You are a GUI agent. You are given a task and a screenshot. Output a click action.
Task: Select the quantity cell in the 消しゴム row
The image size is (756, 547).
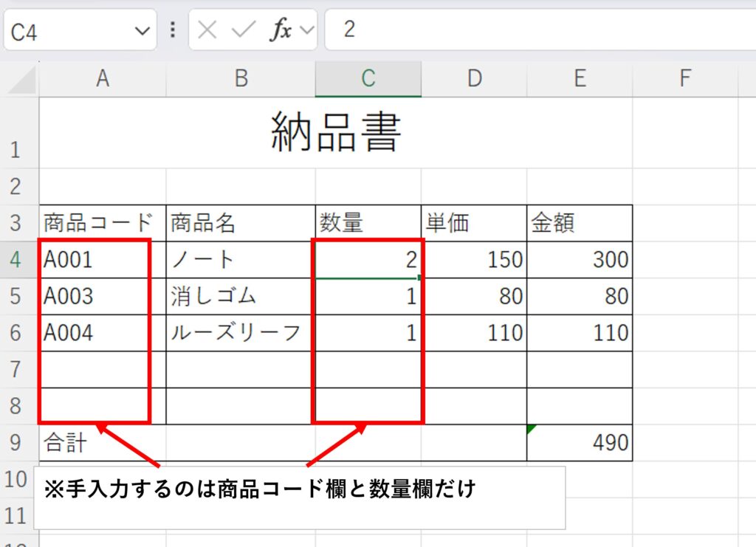tap(368, 297)
